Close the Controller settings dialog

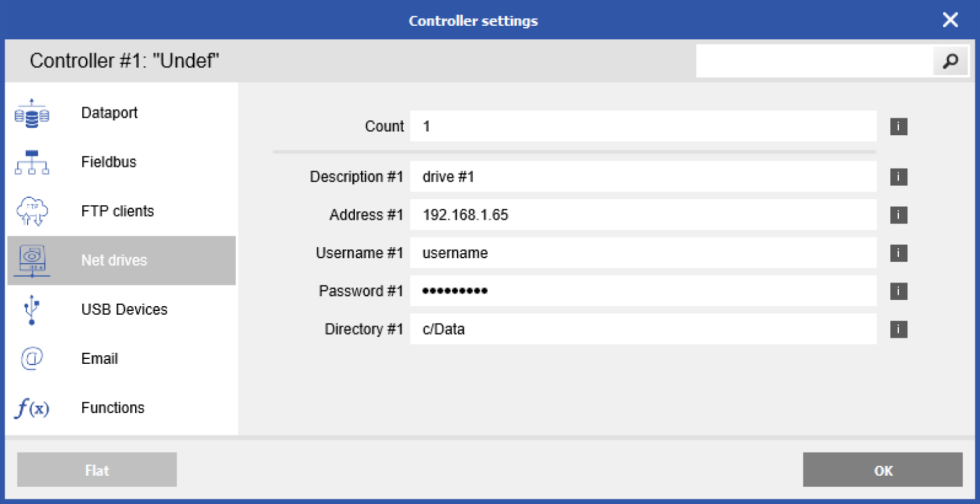950,20
